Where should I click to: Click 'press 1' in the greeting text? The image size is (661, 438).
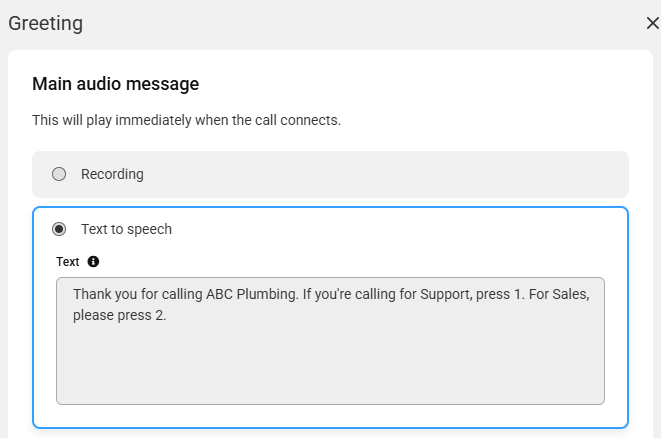499,294
